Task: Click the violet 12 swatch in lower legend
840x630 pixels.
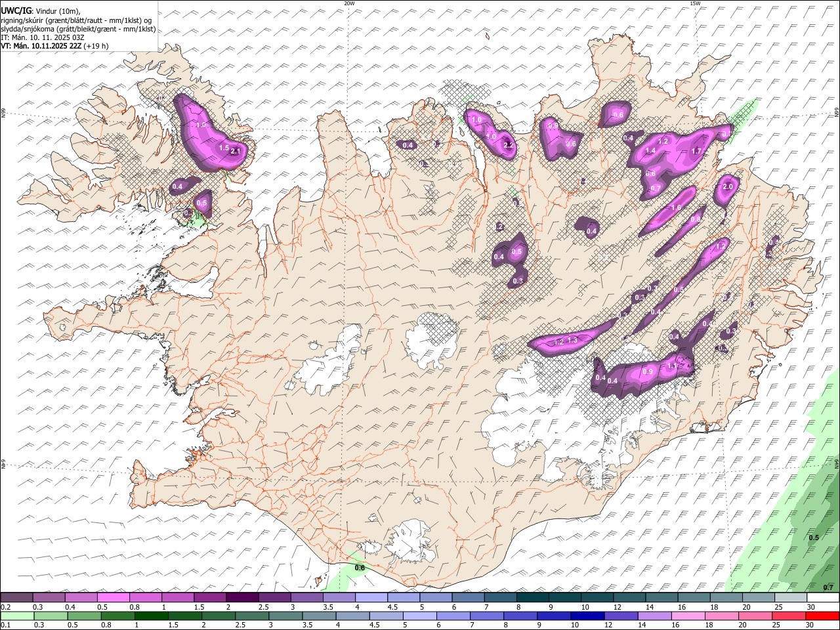Action: coord(621,616)
